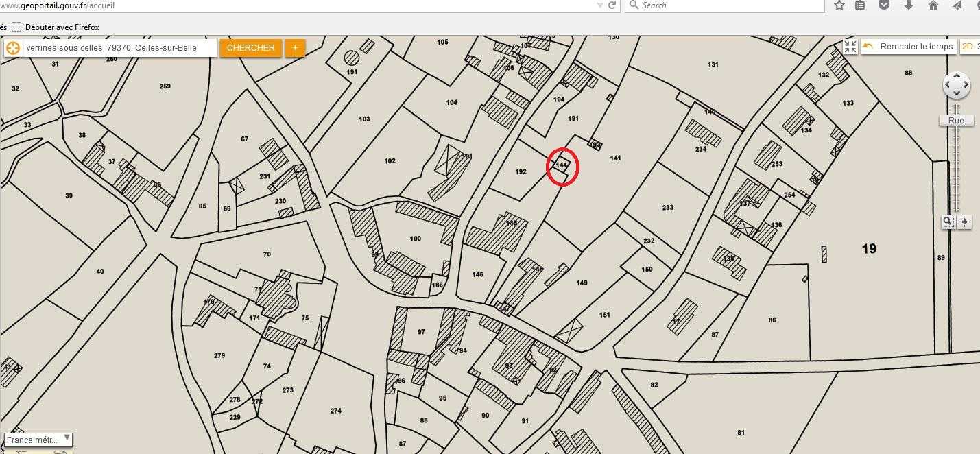Screen dimensions: 980x454
Task: Open advanced search with the orange plus button
Action: pos(295,48)
